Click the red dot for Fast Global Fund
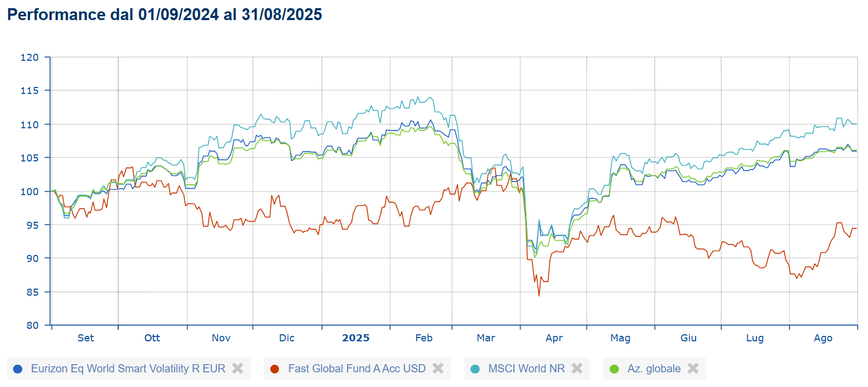The height and width of the screenshot is (387, 868). [x=275, y=369]
